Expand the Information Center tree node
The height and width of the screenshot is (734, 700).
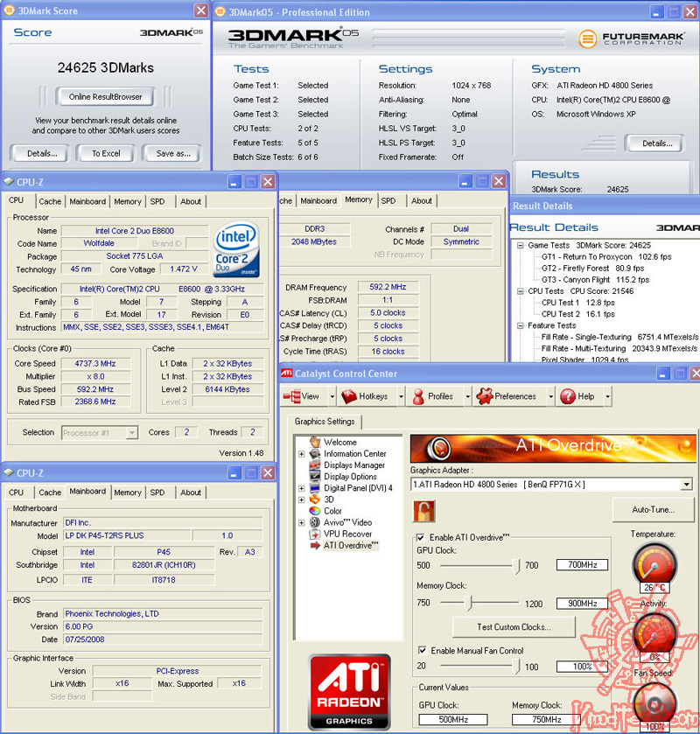point(302,454)
